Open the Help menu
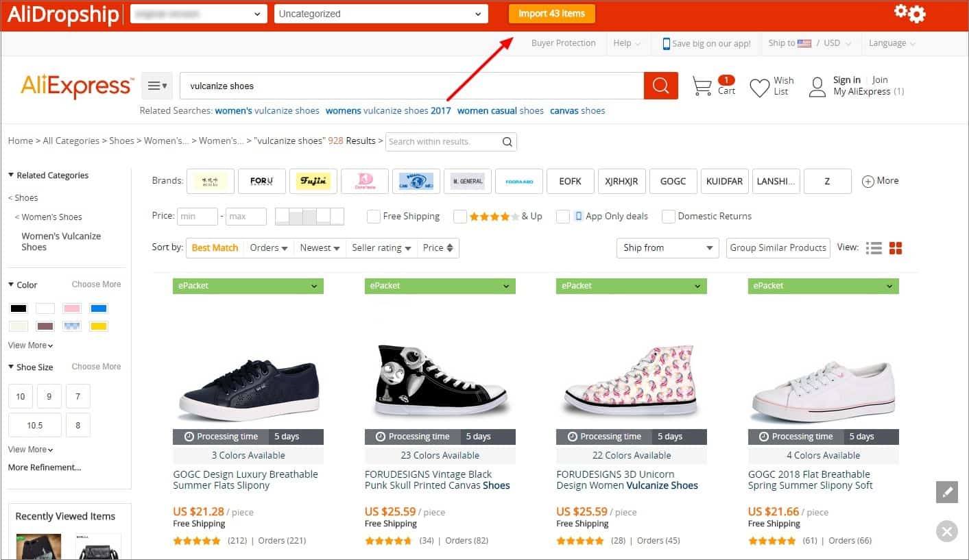The image size is (969, 560). (x=627, y=43)
